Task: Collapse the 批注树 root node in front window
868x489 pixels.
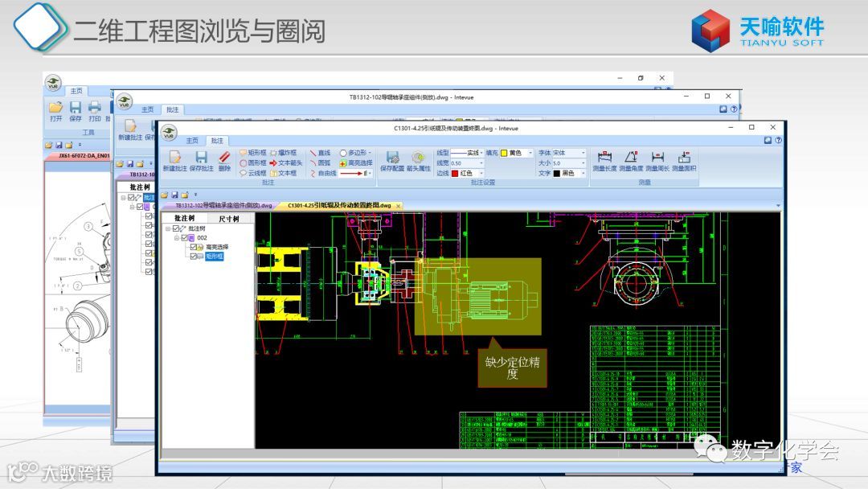Action: point(168,228)
